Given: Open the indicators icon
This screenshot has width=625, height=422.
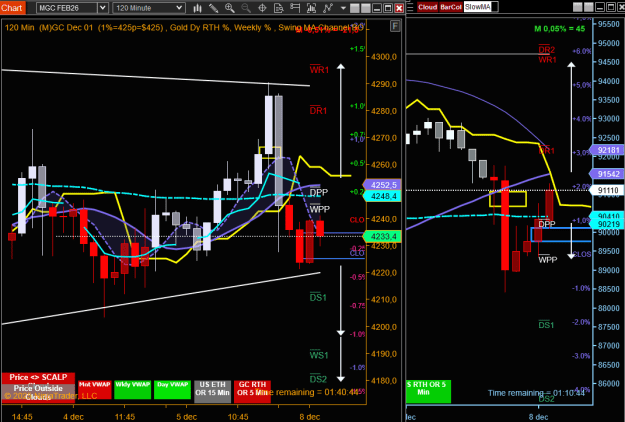Looking at the screenshot, I should click(311, 8).
